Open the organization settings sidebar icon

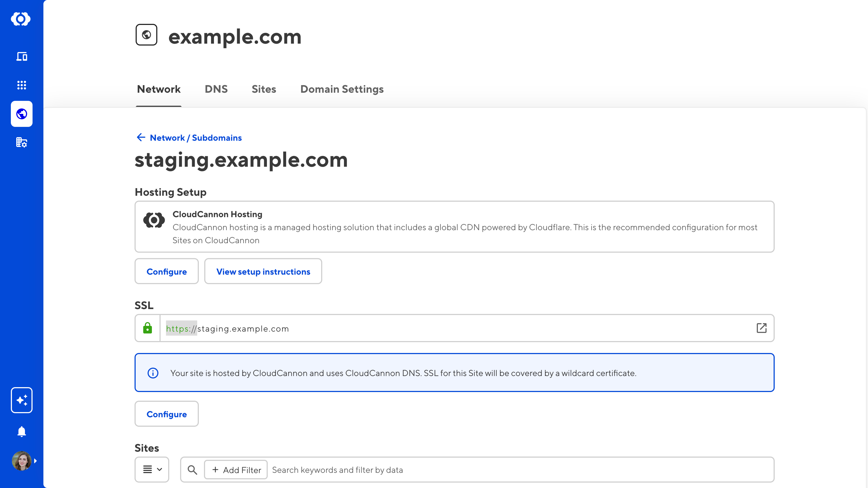point(22,142)
